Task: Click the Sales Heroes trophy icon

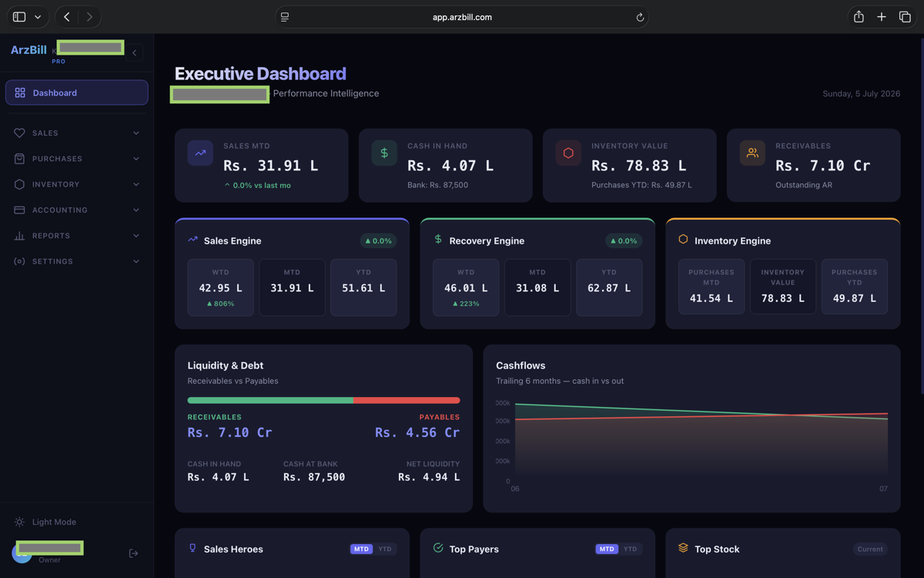Action: click(192, 548)
